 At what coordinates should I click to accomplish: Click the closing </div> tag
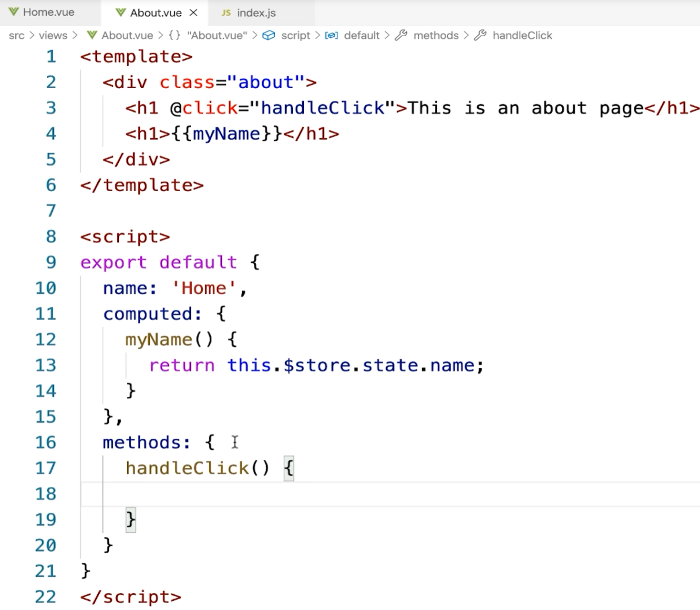[x=136, y=160]
